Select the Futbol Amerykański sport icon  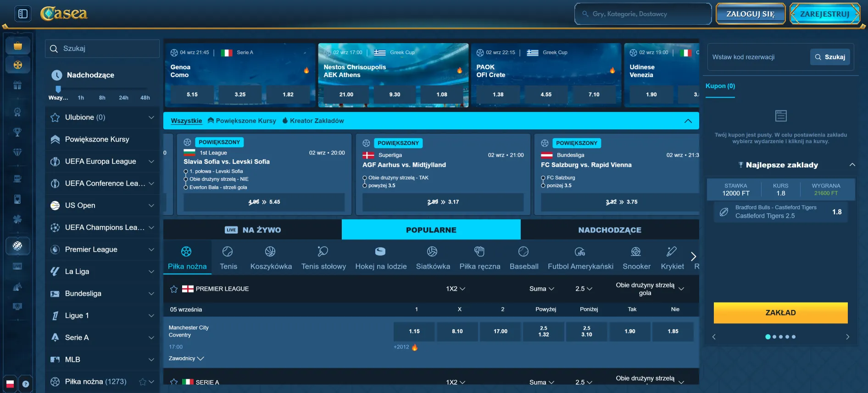point(580,258)
